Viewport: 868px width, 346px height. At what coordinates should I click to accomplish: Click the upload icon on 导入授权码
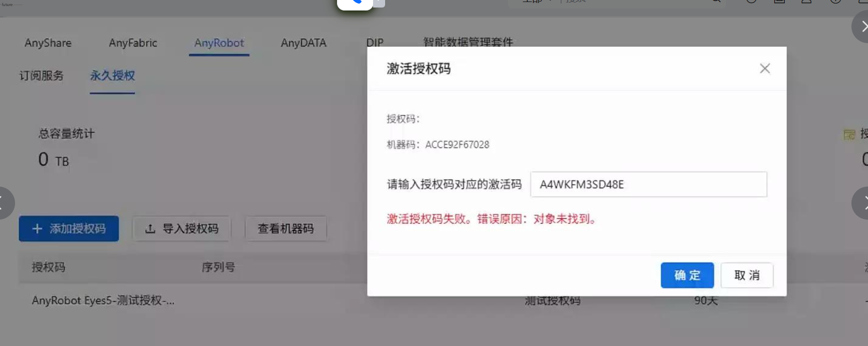pyautogui.click(x=150, y=229)
